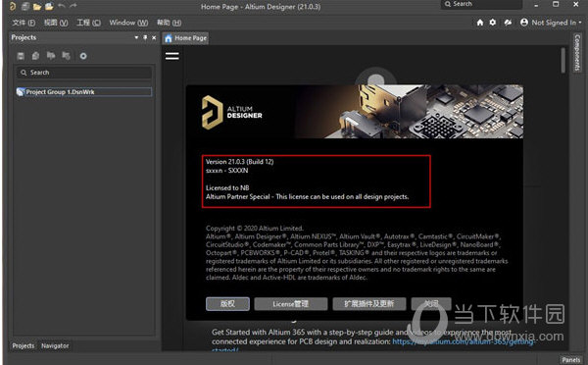Click the user account avatar icon

click(524, 23)
